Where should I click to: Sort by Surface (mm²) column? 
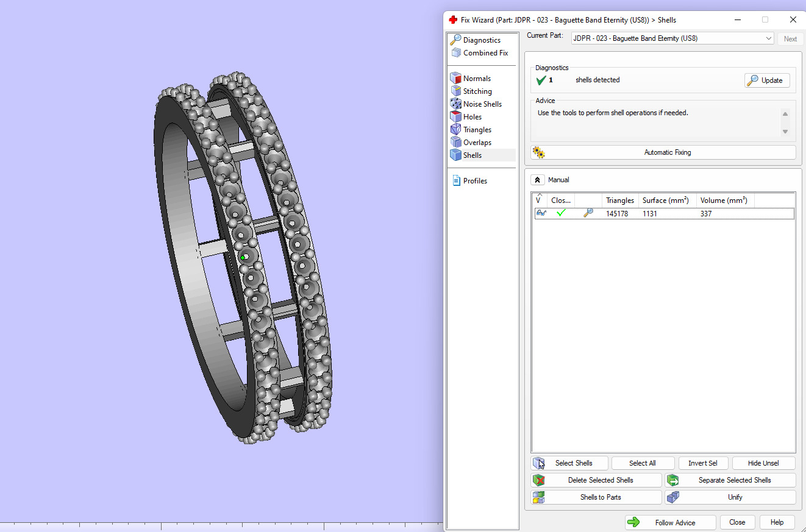tap(667, 200)
